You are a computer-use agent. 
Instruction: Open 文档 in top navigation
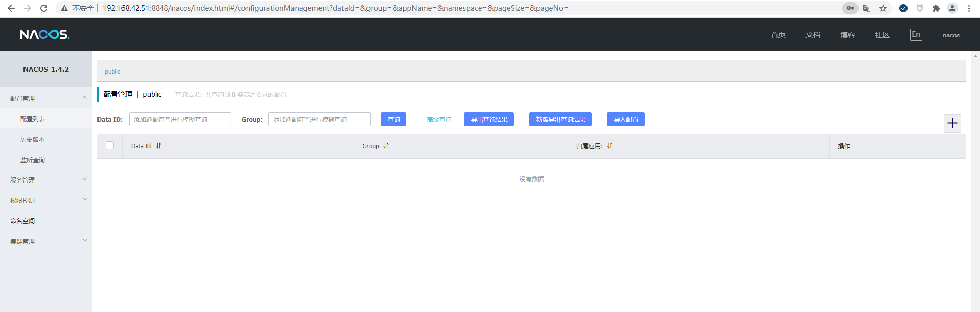click(x=813, y=35)
